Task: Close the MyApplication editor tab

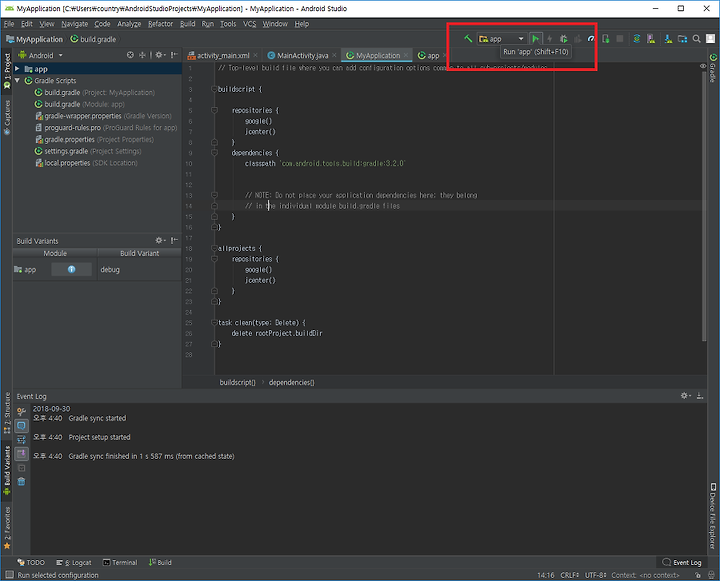Action: point(406,56)
